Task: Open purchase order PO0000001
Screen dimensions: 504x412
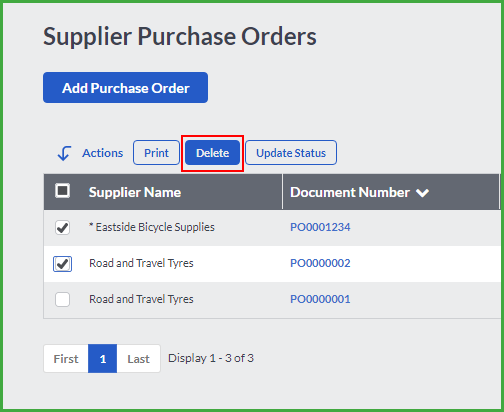Action: pos(320,299)
